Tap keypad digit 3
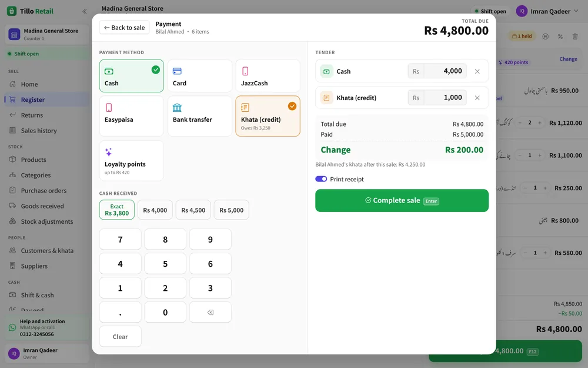Image resolution: width=588 pixels, height=368 pixels. pos(211,288)
